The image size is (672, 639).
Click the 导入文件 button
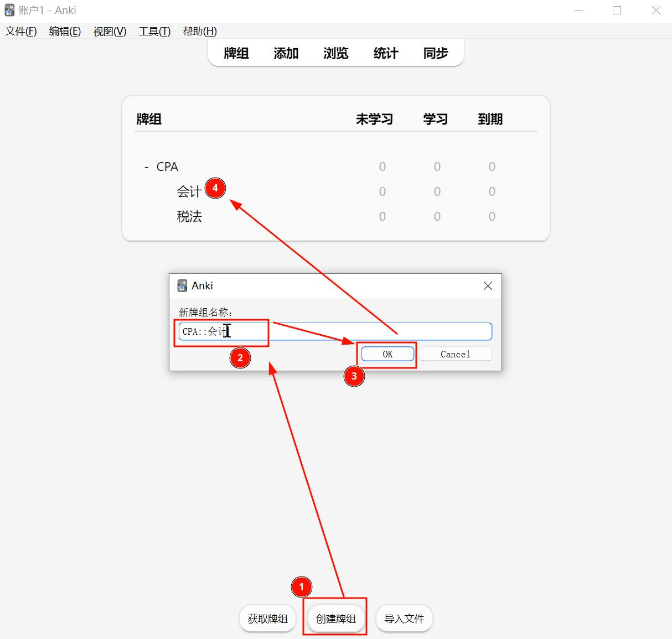tap(404, 619)
